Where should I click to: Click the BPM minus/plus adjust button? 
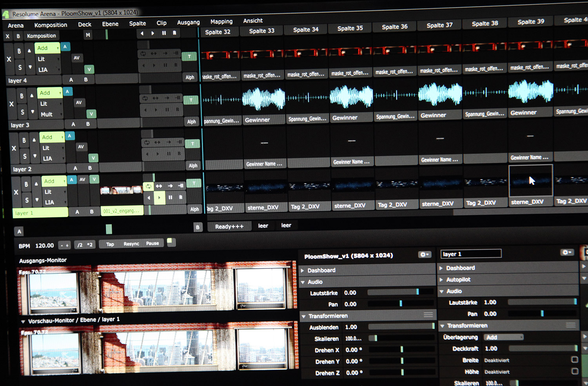65,245
